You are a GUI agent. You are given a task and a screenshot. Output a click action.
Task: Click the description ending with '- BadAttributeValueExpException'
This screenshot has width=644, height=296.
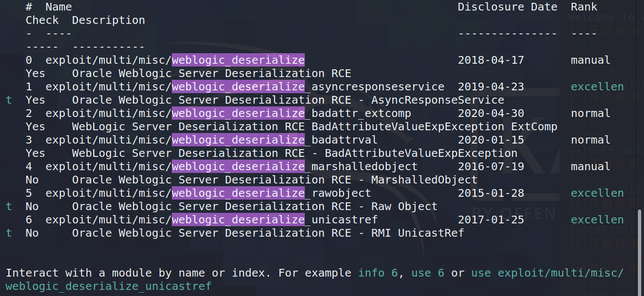coord(294,153)
